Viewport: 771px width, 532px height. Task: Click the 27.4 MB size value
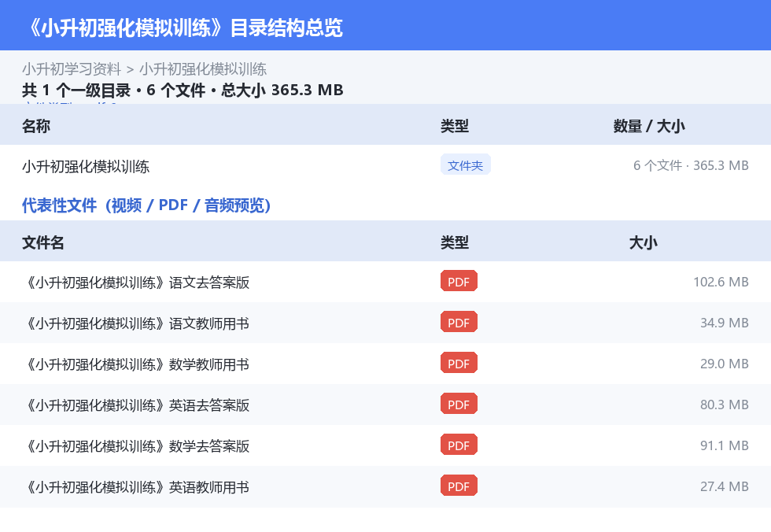pyautogui.click(x=725, y=486)
